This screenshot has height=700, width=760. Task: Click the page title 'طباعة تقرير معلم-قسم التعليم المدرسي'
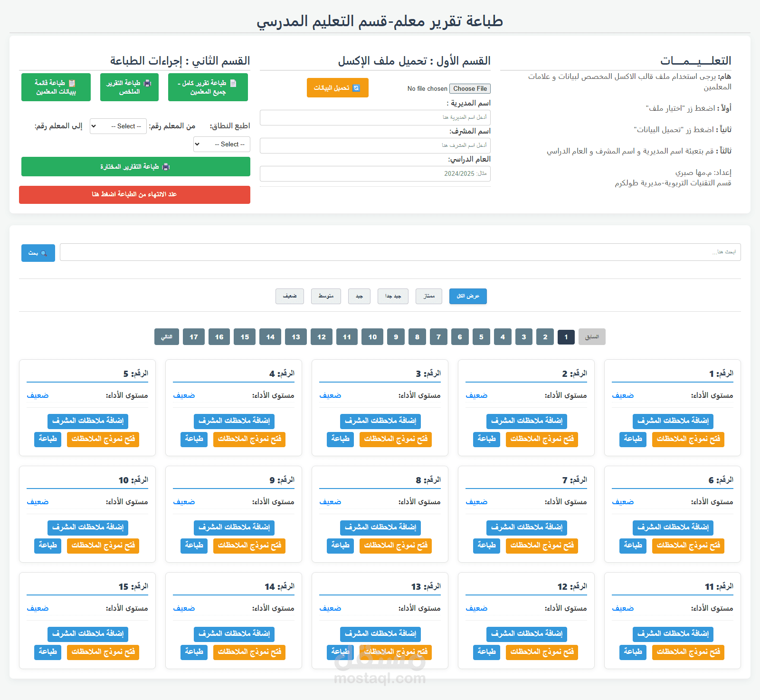380,21
